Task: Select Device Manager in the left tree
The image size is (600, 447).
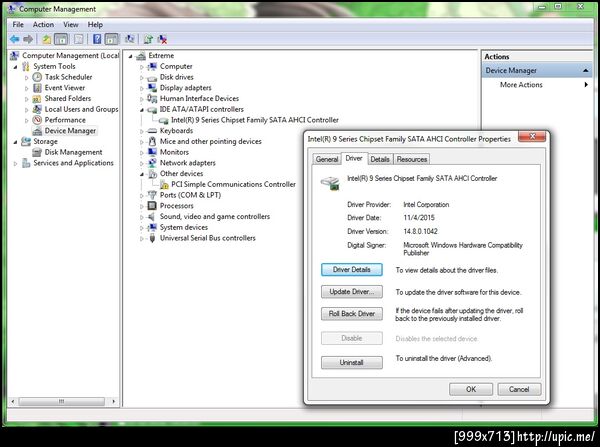Action: tap(70, 131)
